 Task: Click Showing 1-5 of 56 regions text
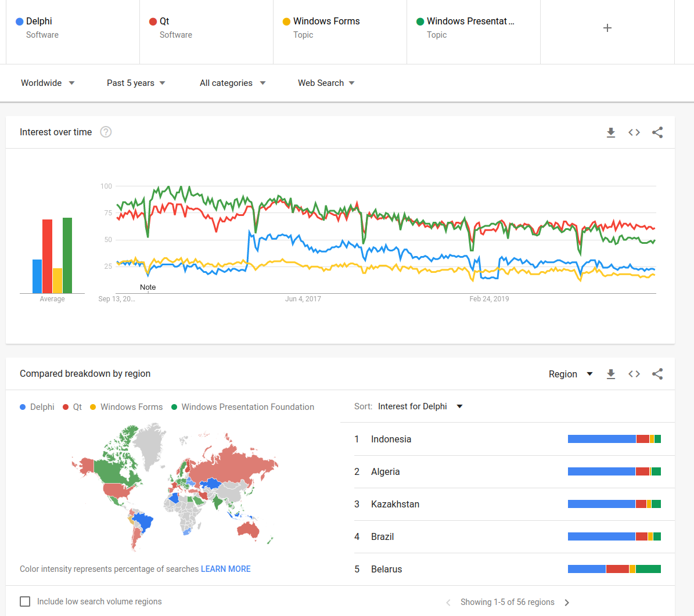coord(507,602)
